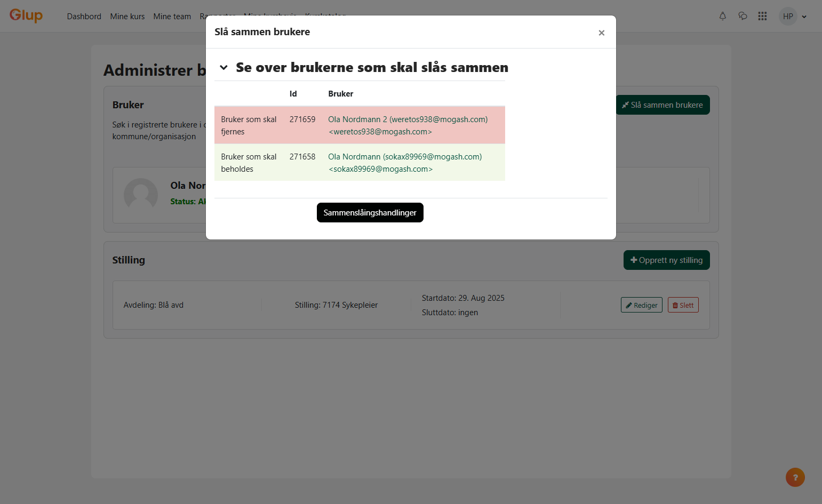Click 'Startdato: 29. Aug 2025' text
This screenshot has height=504, width=822.
(x=463, y=298)
